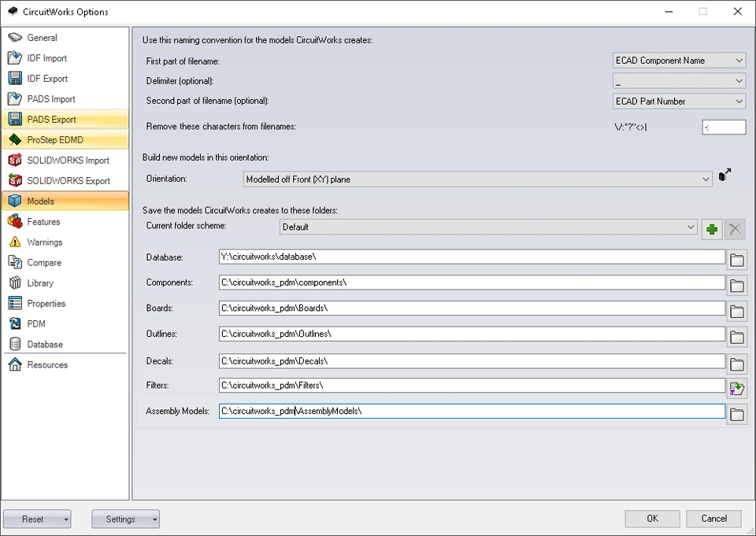Image resolution: width=756 pixels, height=536 pixels.
Task: Browse for the Components folder
Action: [x=737, y=286]
